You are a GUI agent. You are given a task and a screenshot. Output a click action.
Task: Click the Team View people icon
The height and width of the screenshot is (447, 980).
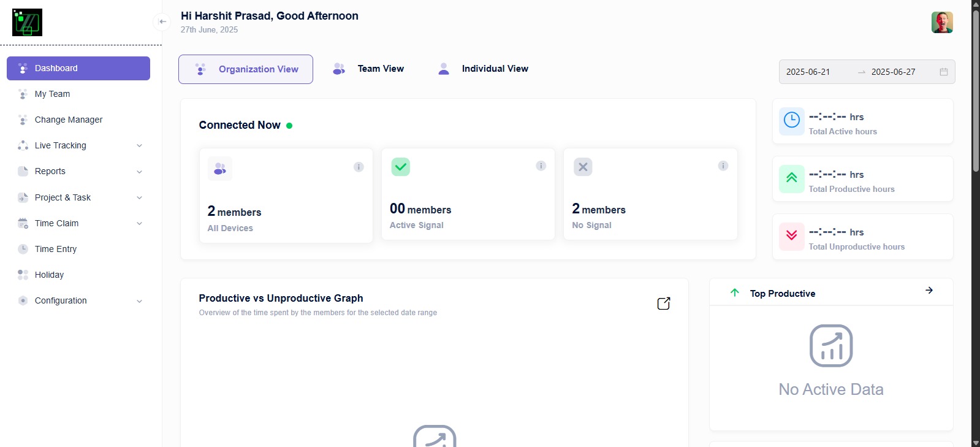point(339,69)
